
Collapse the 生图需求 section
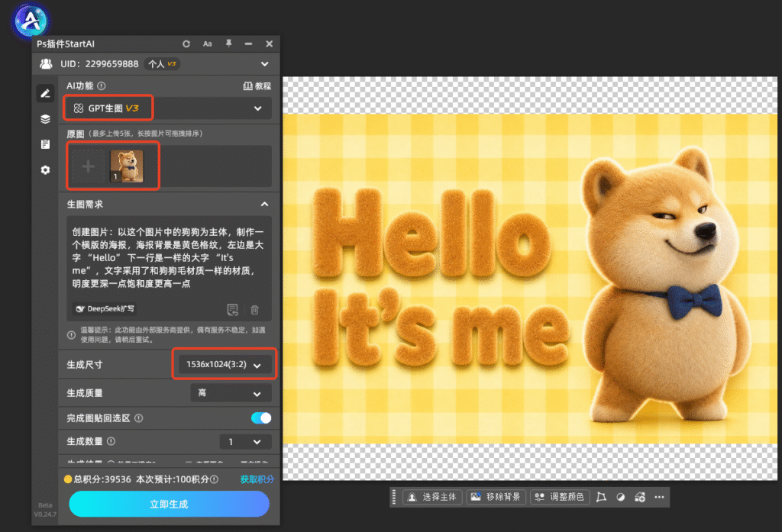264,205
